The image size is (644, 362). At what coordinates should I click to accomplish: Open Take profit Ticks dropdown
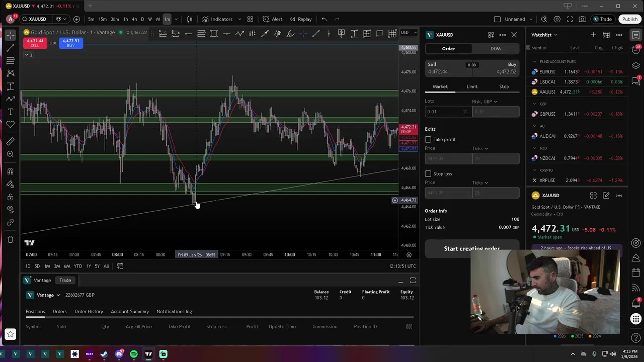pyautogui.click(x=480, y=148)
